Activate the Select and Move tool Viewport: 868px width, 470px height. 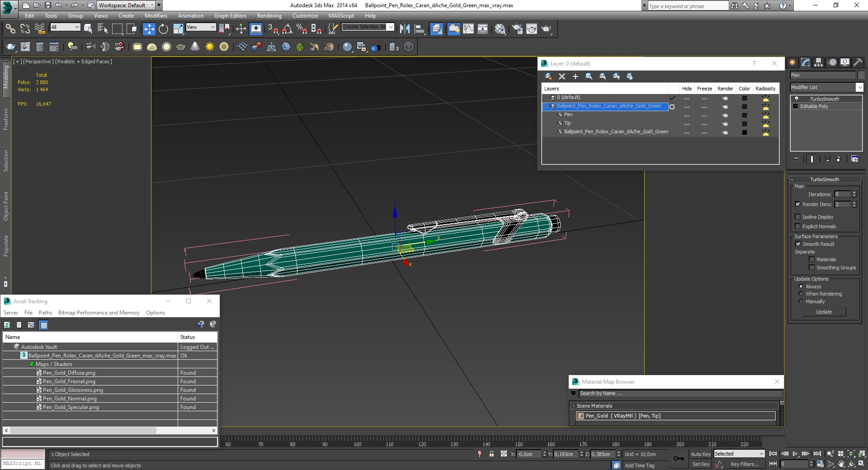click(149, 29)
